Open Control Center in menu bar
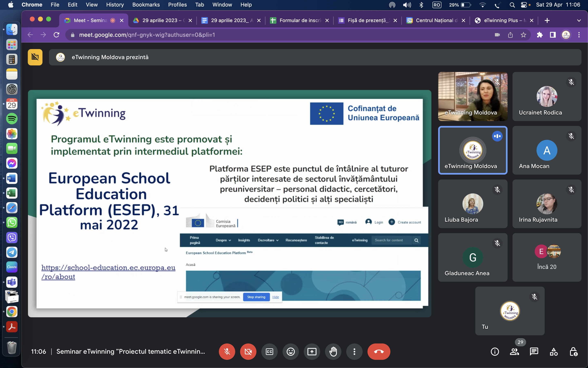The image size is (588, 368). pyautogui.click(x=524, y=5)
